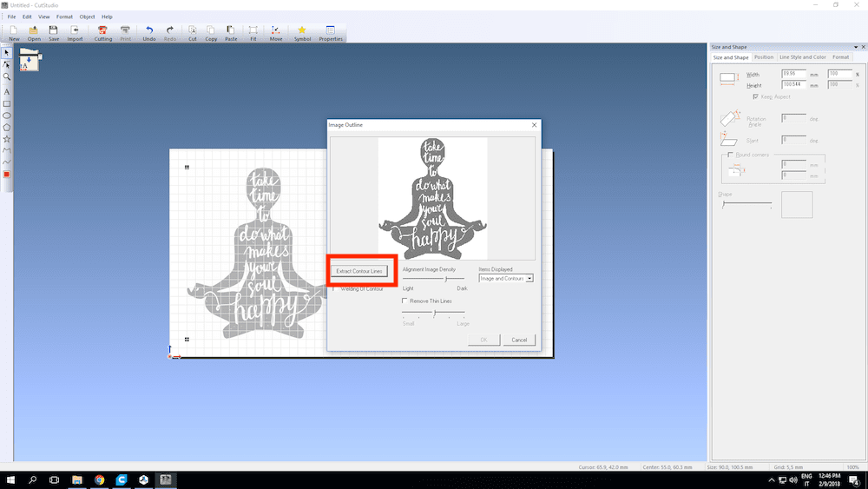868x489 pixels.
Task: Click the Import toolbar icon
Action: [75, 33]
